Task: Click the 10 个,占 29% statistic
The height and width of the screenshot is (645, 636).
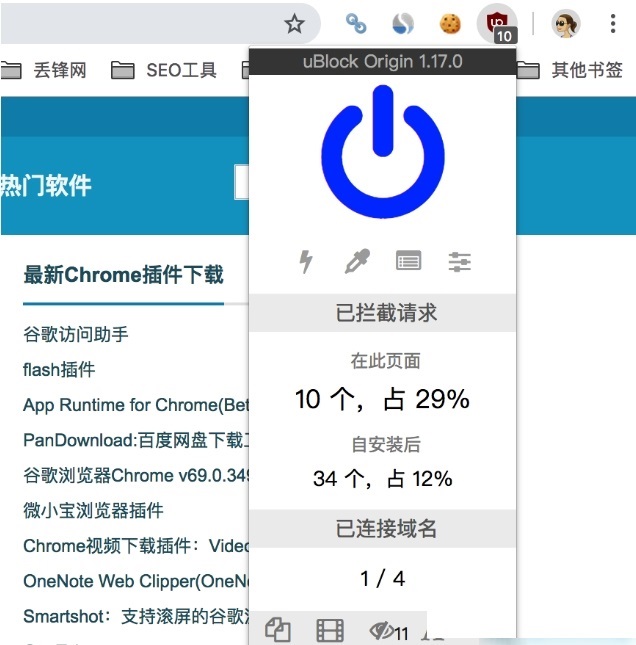Action: [383, 399]
